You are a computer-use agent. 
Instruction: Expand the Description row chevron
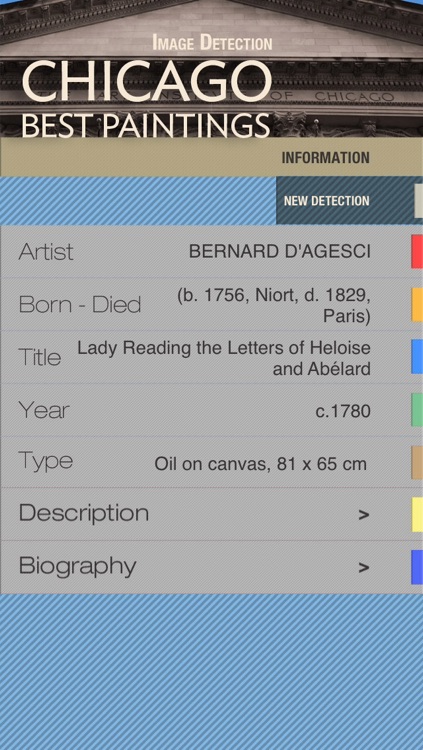pos(364,515)
